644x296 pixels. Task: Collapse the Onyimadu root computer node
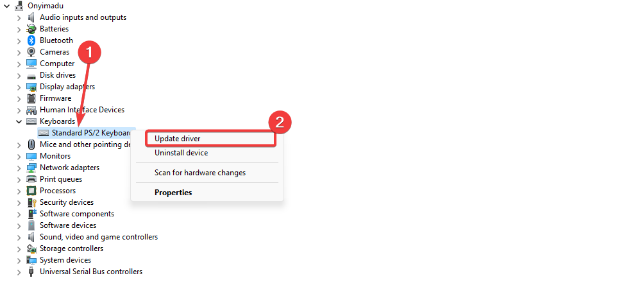(x=6, y=6)
